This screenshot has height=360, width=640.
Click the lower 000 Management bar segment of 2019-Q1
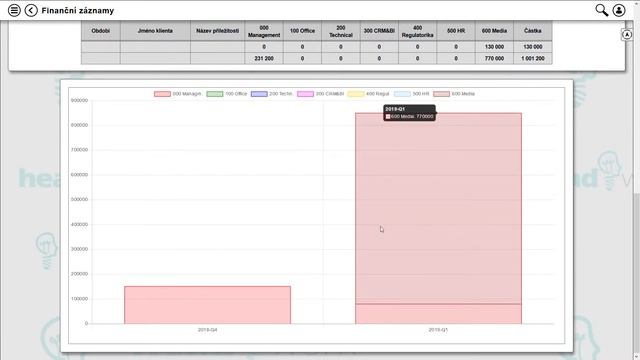click(438, 314)
